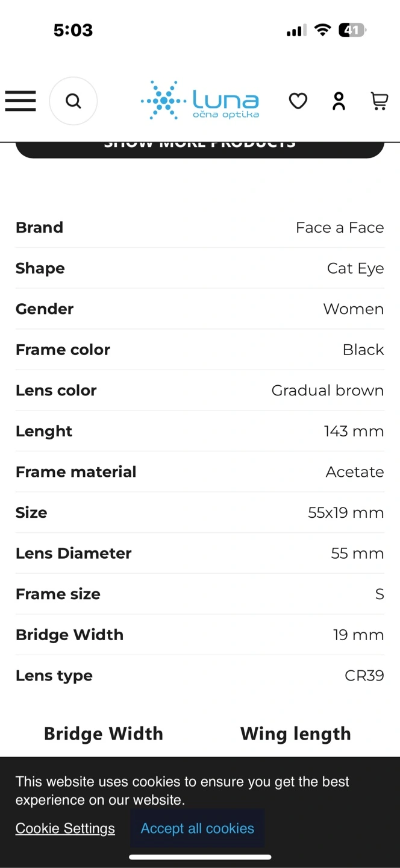Select the Cat Eye shape value
Viewport: 400px width, 868px height.
[355, 268]
